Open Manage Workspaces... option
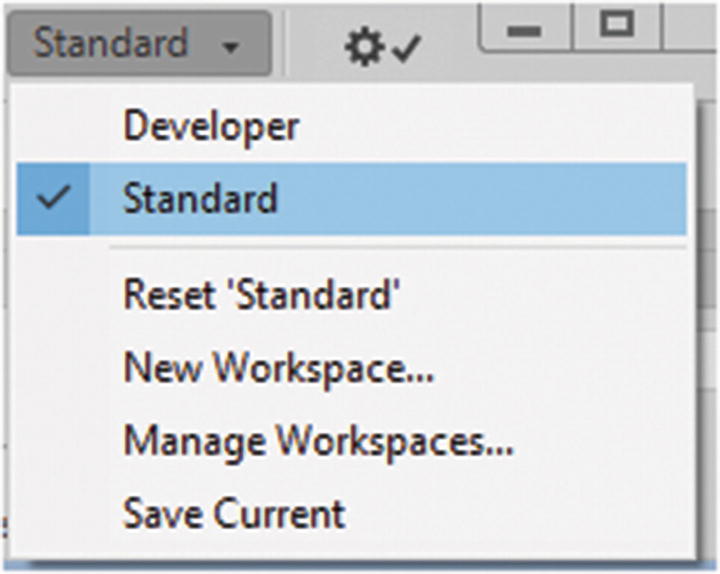Image resolution: width=720 pixels, height=574 pixels. coord(318,440)
